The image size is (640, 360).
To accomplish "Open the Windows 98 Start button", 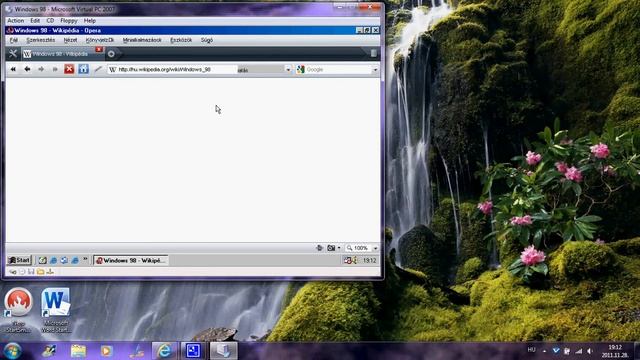I will point(19,260).
